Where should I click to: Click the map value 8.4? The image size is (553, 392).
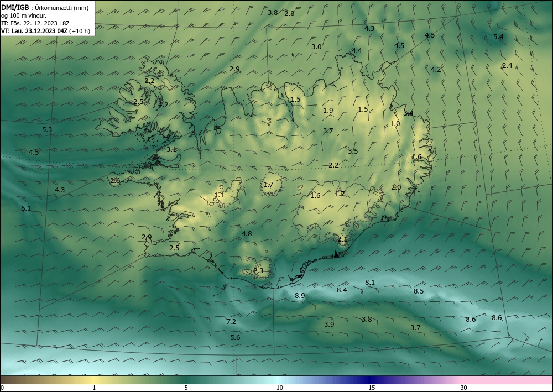coord(342,290)
